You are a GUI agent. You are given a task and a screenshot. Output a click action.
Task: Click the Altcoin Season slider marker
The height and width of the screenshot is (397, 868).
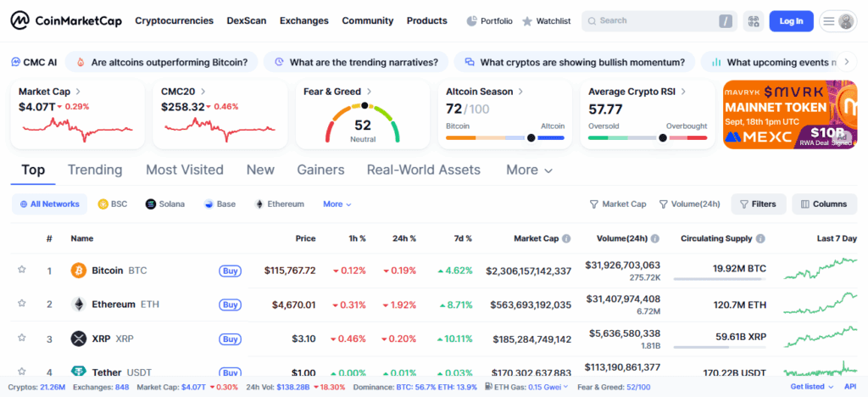tap(531, 138)
